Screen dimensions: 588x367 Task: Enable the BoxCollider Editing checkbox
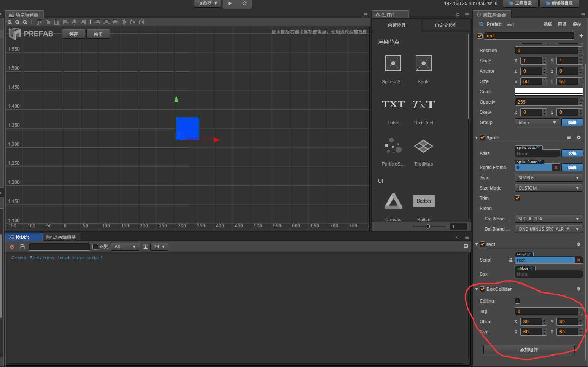click(x=517, y=301)
